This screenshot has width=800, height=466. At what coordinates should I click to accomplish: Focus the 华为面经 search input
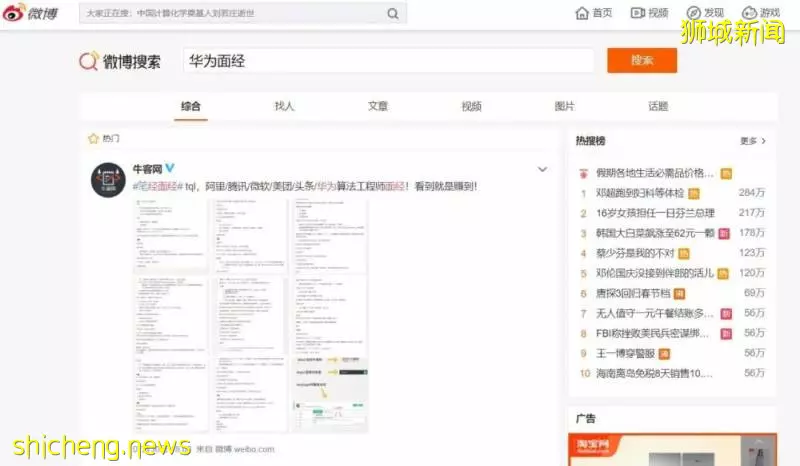(388, 61)
